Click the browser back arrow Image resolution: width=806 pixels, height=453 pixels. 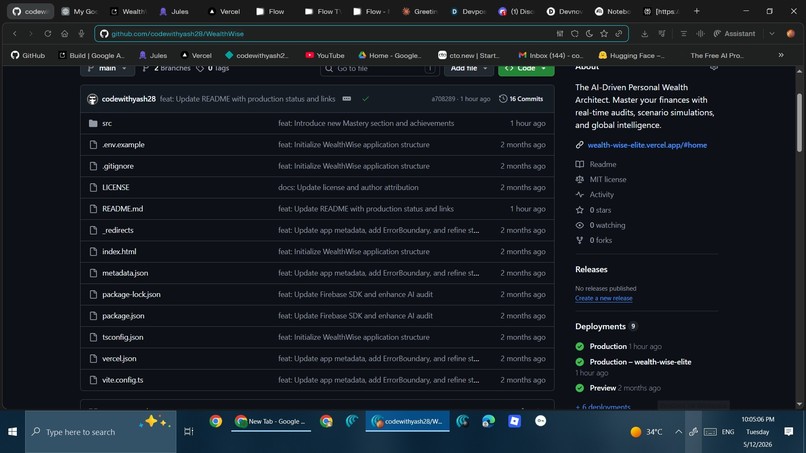(x=15, y=33)
